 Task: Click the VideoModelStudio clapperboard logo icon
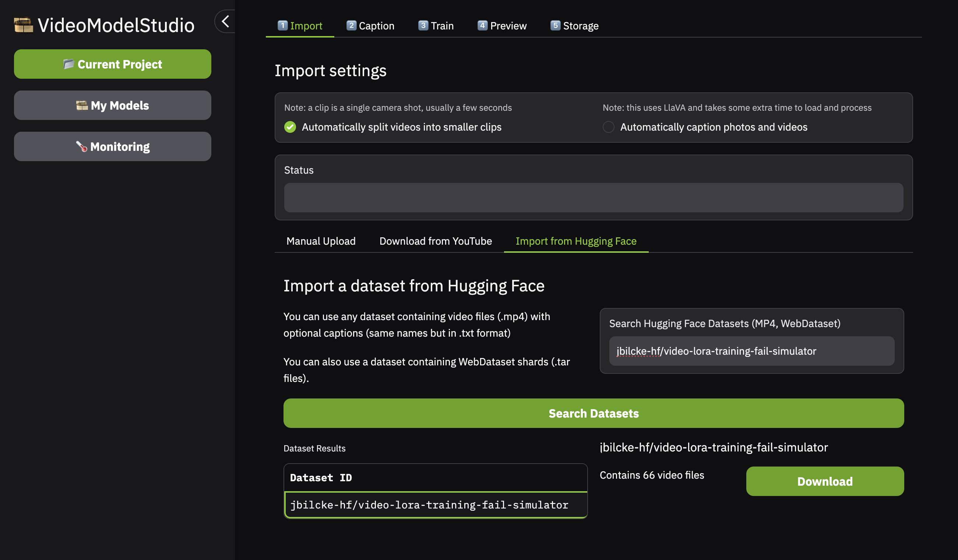24,25
